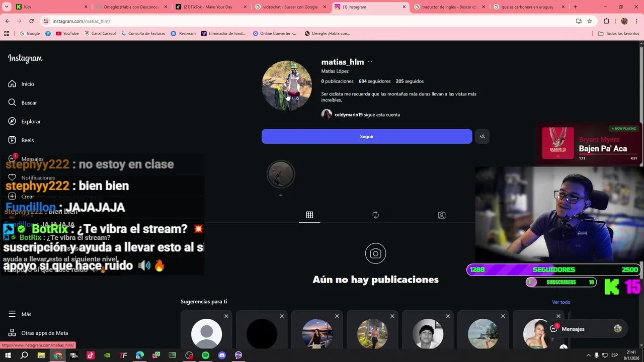644x362 pixels.
Task: Open Otras apps de Meta
Action: pos(38,333)
